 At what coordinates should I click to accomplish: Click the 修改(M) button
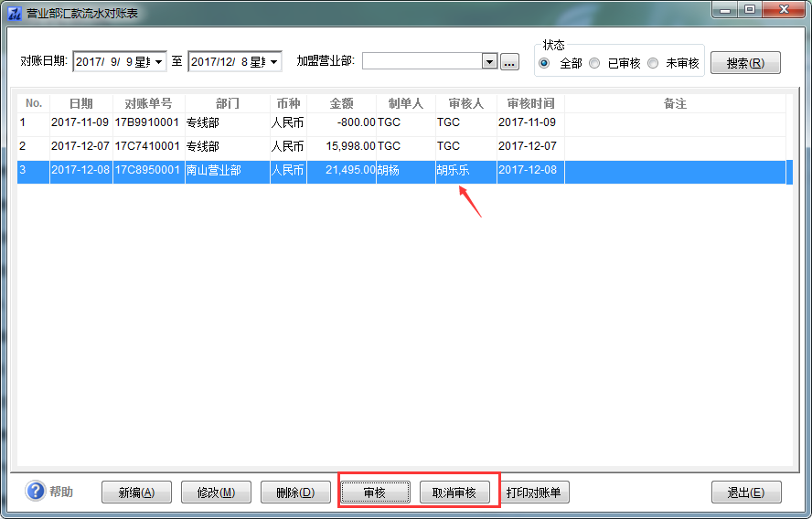point(216,493)
